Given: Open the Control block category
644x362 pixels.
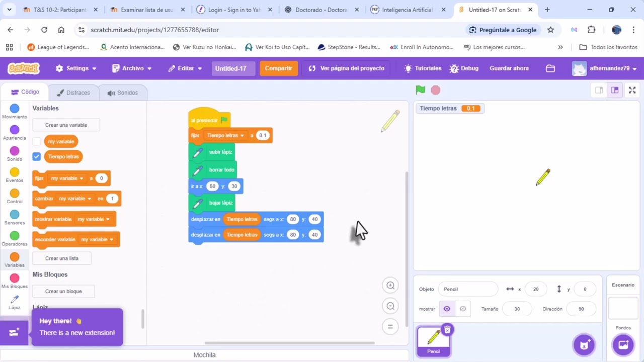Looking at the screenshot, I should pyautogui.click(x=15, y=196).
